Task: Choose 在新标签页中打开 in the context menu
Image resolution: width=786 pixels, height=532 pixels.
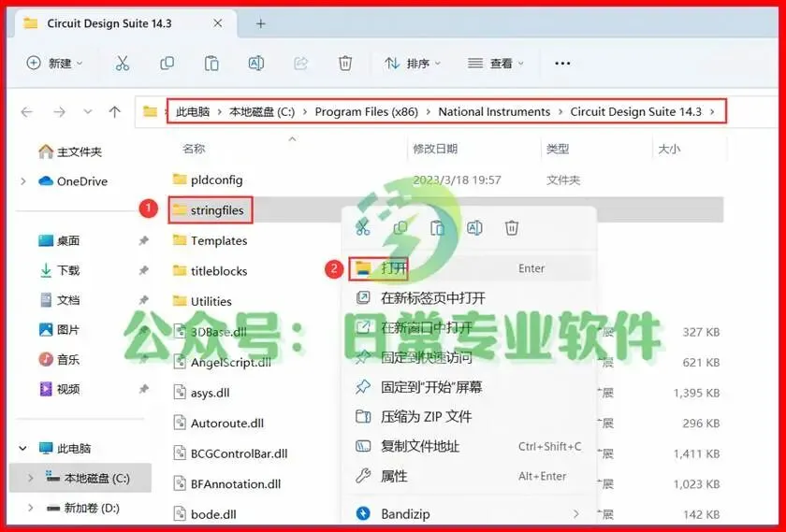Action: pyautogui.click(x=470, y=298)
